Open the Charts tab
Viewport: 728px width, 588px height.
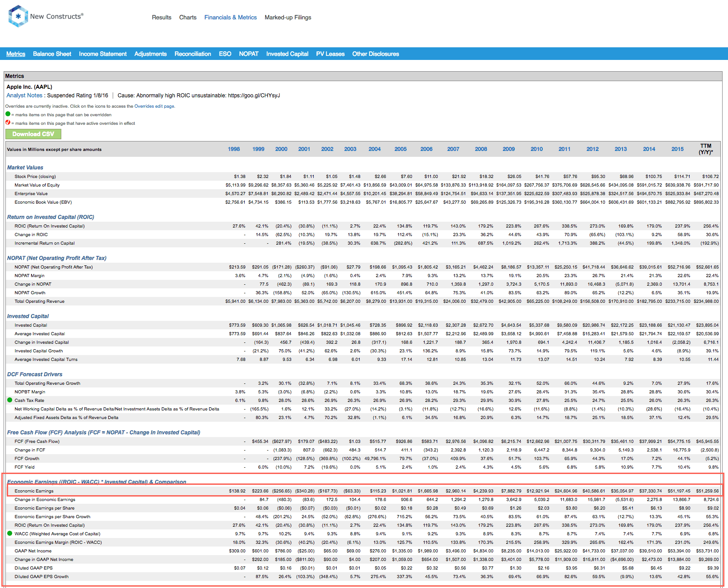tap(188, 18)
